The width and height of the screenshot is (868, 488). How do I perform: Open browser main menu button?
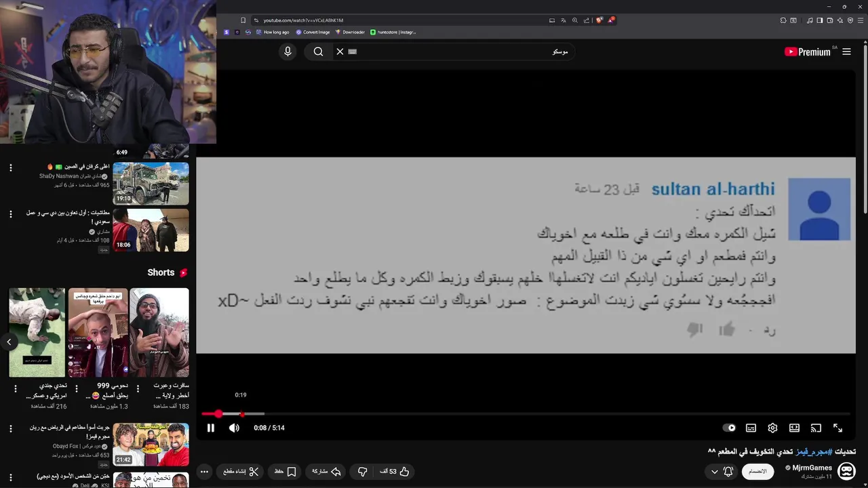860,20
